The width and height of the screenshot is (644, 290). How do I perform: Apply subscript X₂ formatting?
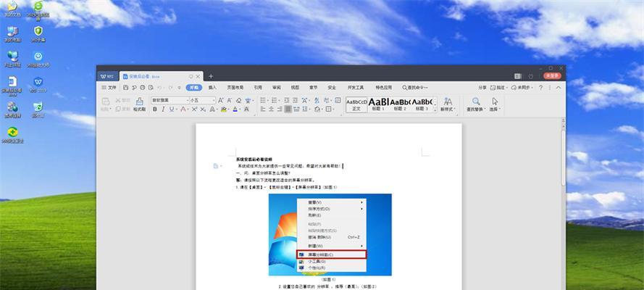[203, 109]
